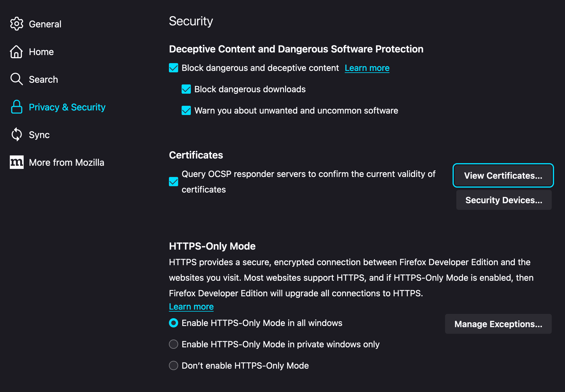Open the General settings category
The width and height of the screenshot is (565, 392).
[45, 24]
